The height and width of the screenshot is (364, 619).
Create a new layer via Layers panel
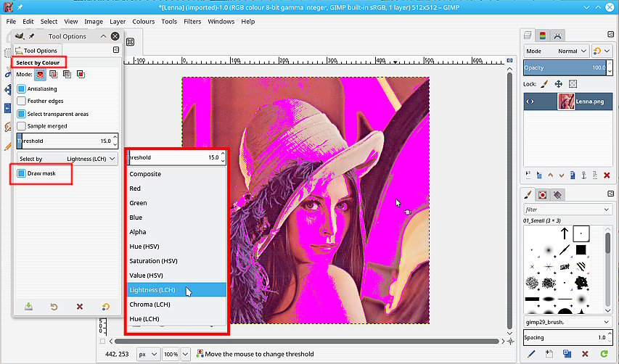tap(528, 175)
